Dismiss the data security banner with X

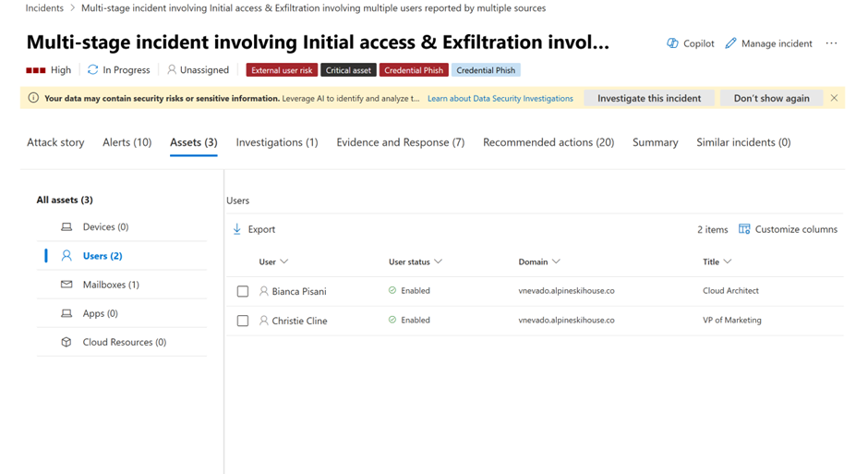click(834, 98)
